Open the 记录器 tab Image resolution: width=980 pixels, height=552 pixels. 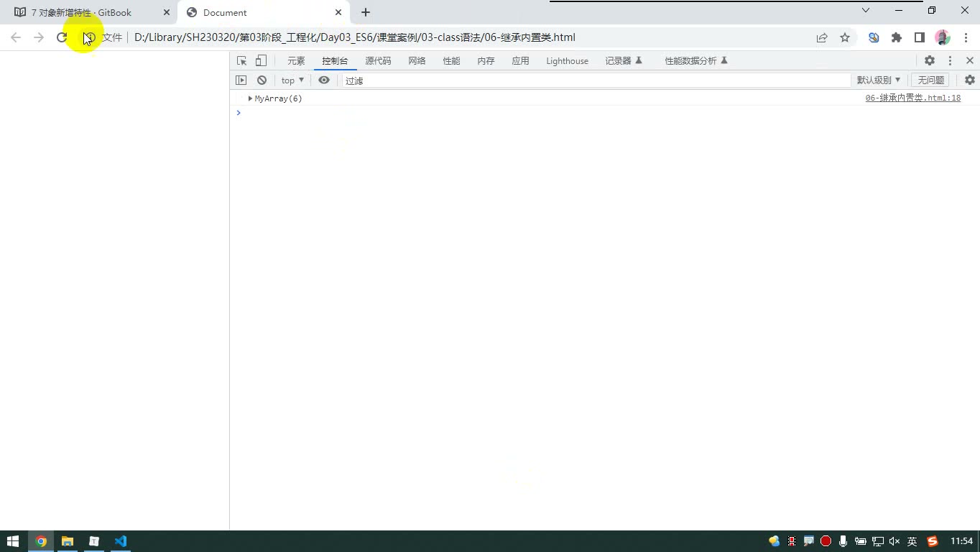[x=623, y=61]
